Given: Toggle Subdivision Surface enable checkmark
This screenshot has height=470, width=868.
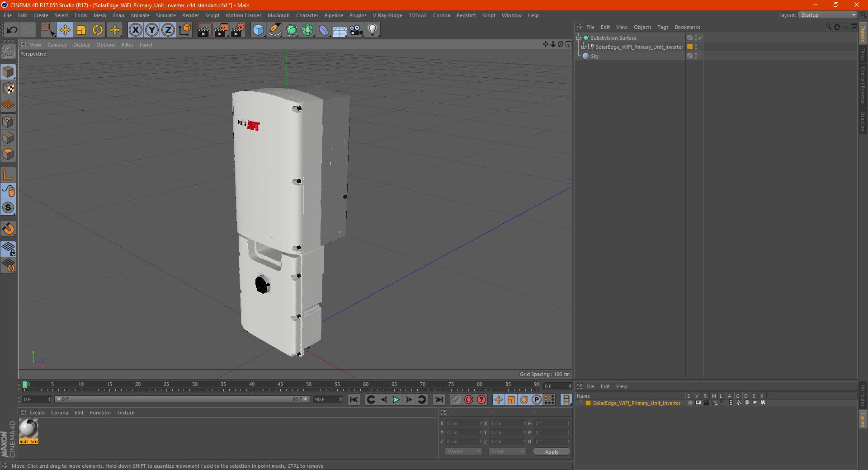Looking at the screenshot, I should 700,38.
